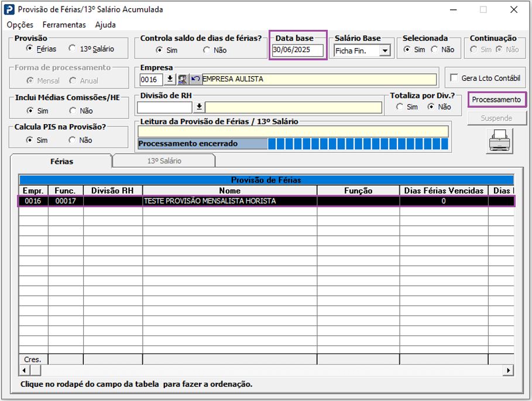Click the printer icon button
This screenshot has height=401, width=532.
tap(499, 142)
